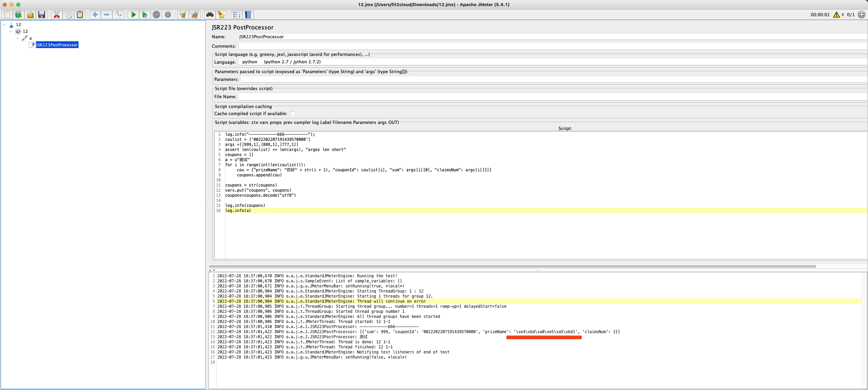Select the JSR223PostProcessor tree item

pyautogui.click(x=57, y=45)
